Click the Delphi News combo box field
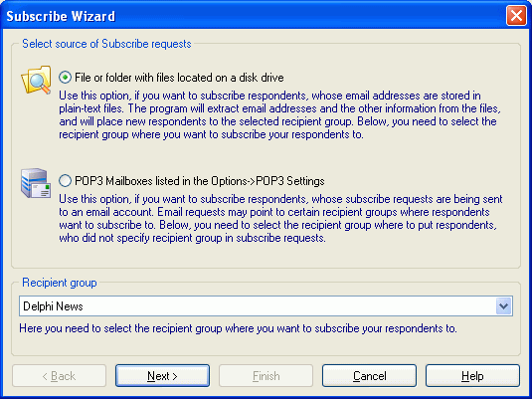Image resolution: width=532 pixels, height=399 pixels. tap(266, 306)
